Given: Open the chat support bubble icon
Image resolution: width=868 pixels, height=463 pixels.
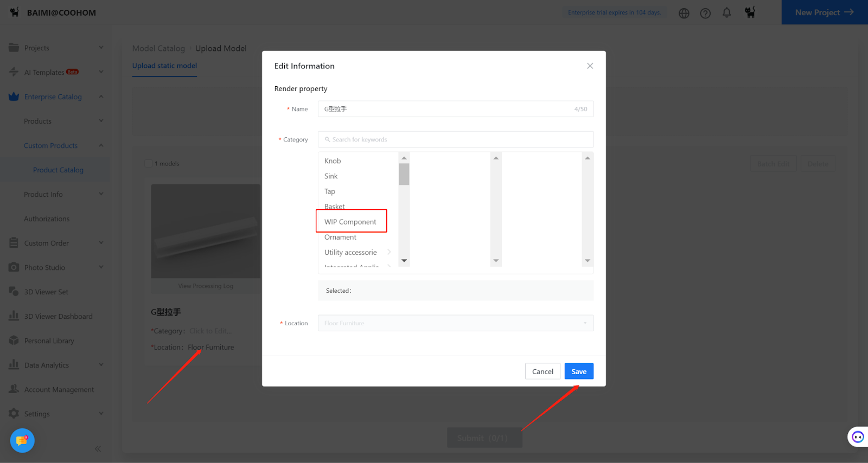Looking at the screenshot, I should (x=22, y=440).
